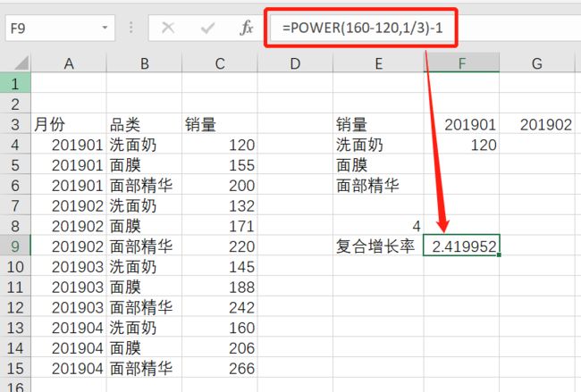
Task: Click cell B11 面膜 in row 11
Action: coord(145,287)
